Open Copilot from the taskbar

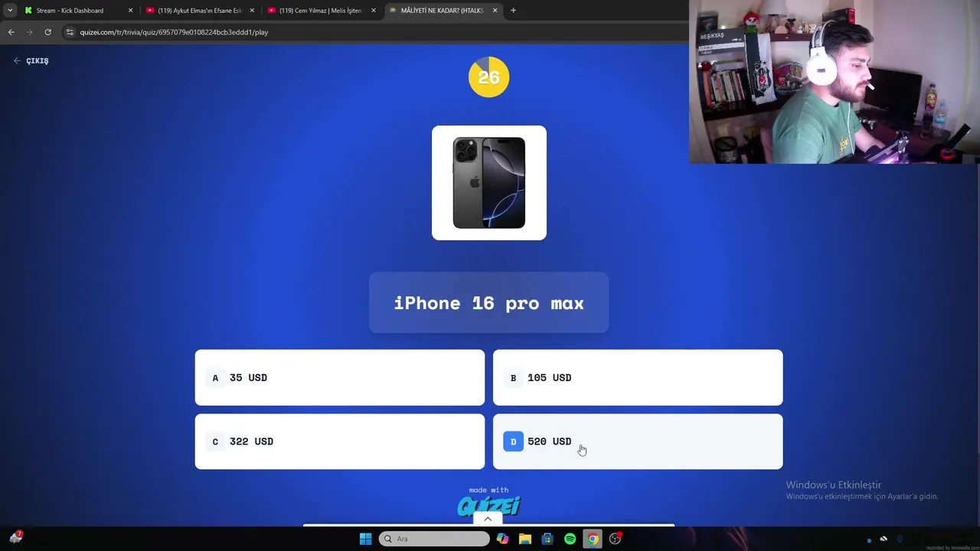pyautogui.click(x=502, y=539)
